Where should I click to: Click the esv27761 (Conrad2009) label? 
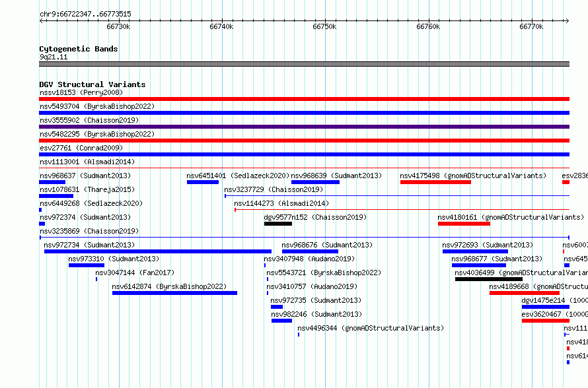coord(81,148)
